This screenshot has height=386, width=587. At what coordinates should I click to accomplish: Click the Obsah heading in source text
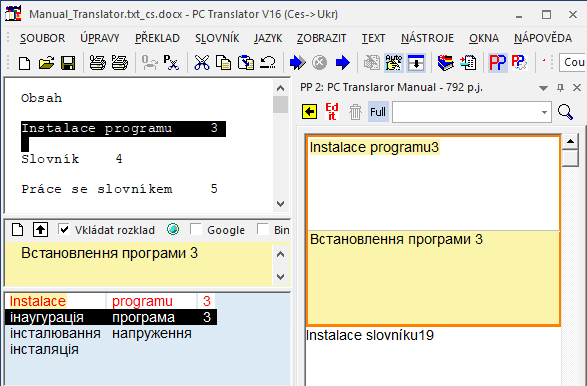(41, 98)
